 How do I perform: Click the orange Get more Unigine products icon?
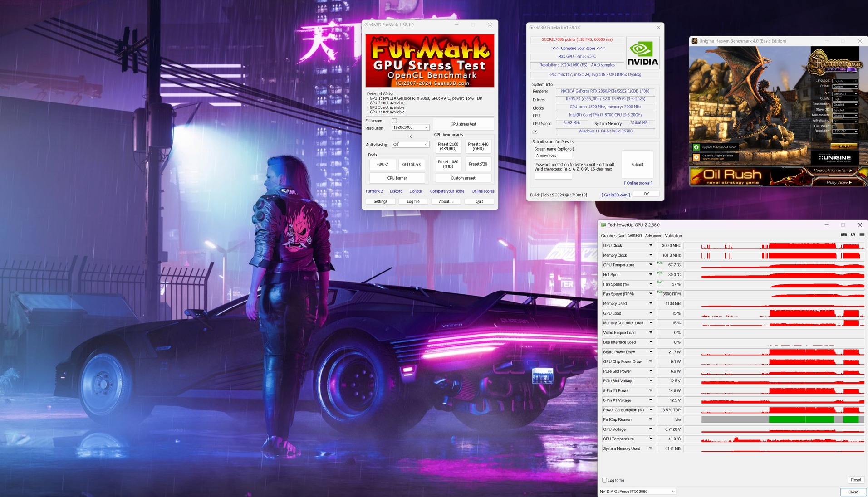pyautogui.click(x=696, y=157)
